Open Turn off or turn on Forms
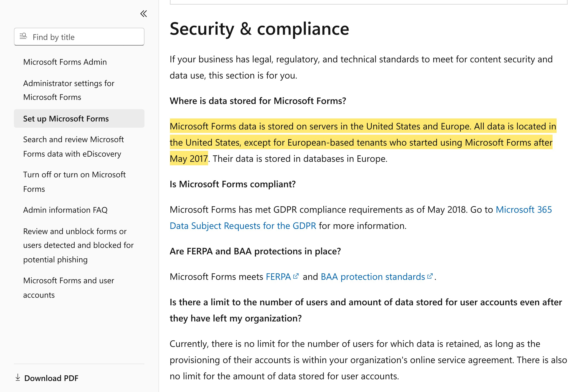578x392 pixels. point(74,182)
